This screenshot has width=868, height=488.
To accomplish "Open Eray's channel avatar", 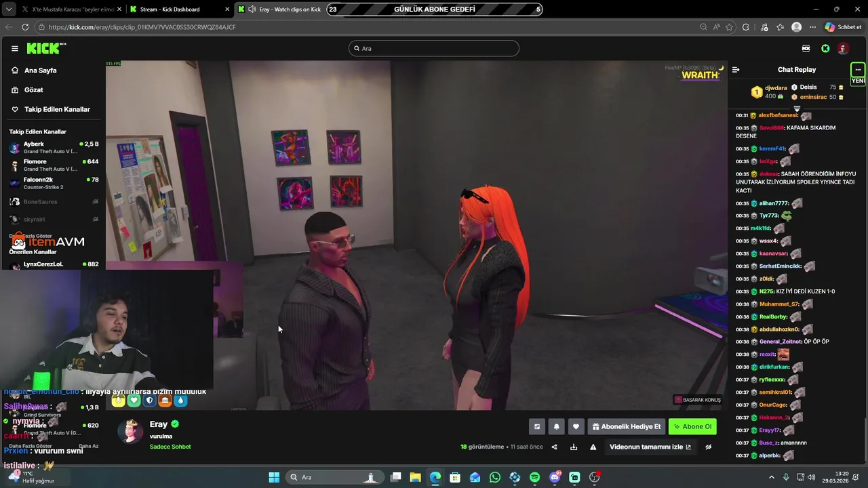I will click(130, 431).
